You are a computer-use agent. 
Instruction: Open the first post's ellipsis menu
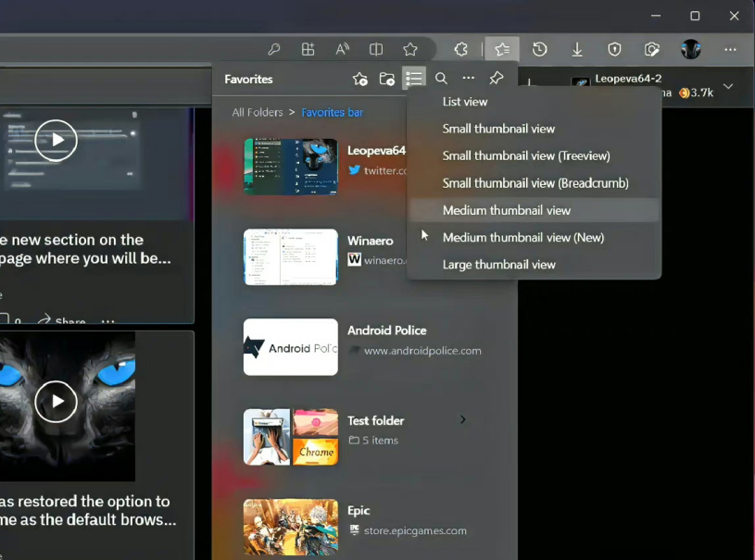pos(107,320)
